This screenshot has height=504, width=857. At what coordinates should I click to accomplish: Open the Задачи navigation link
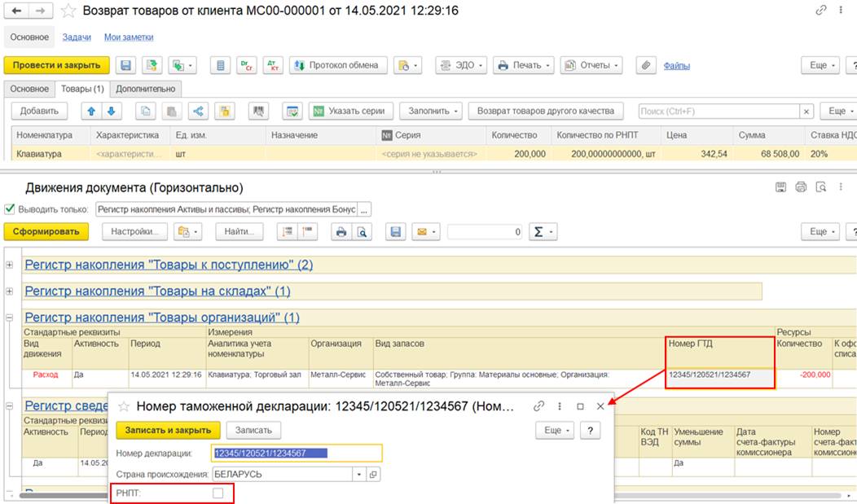click(77, 37)
